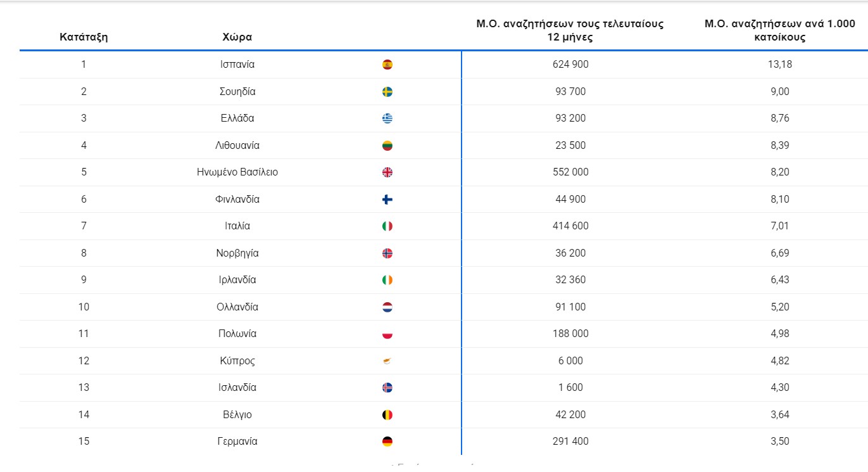
Task: Select the 624 900 searches value
Action: pyautogui.click(x=570, y=65)
